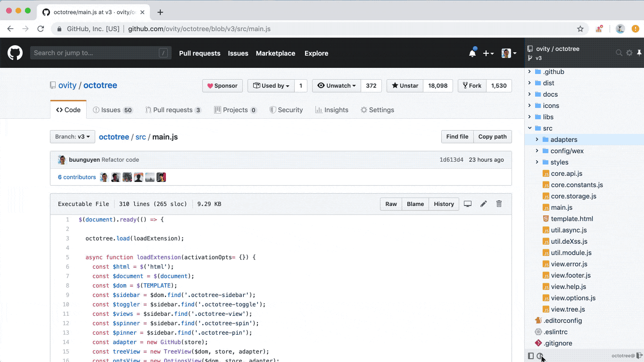Focus the Search or jump to field

101,53
